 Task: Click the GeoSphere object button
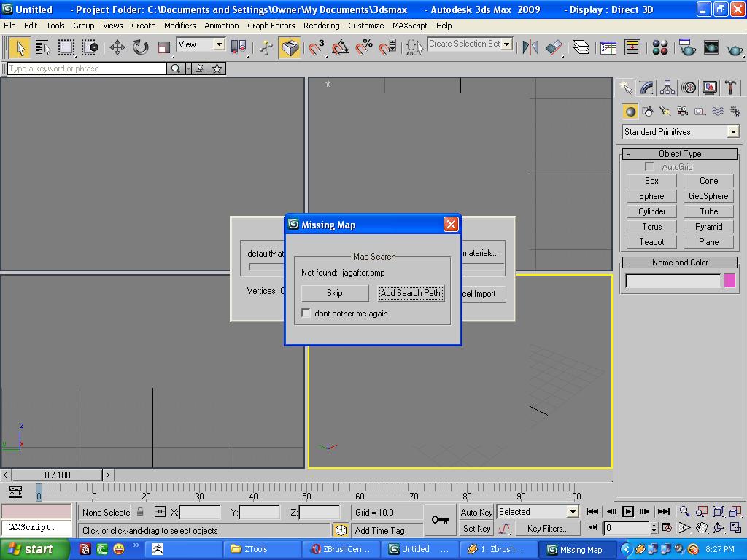[x=708, y=195]
